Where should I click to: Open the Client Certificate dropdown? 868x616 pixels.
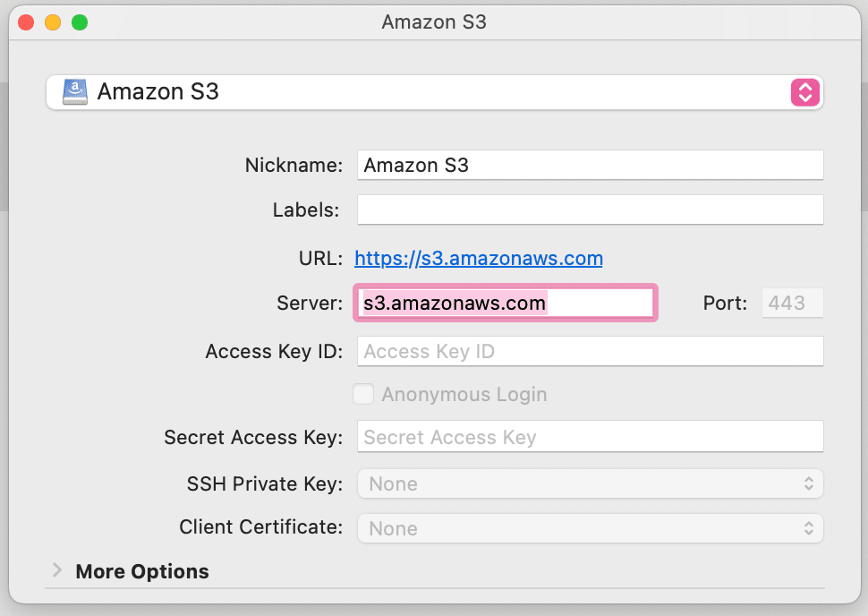coord(590,528)
